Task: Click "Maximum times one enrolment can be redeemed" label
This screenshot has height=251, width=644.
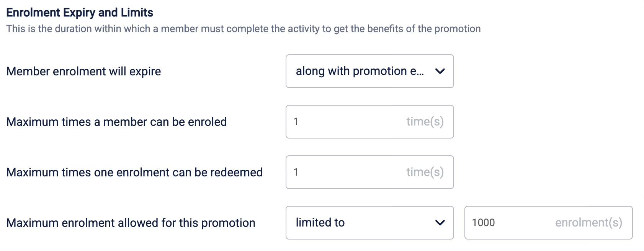Action: pyautogui.click(x=134, y=173)
